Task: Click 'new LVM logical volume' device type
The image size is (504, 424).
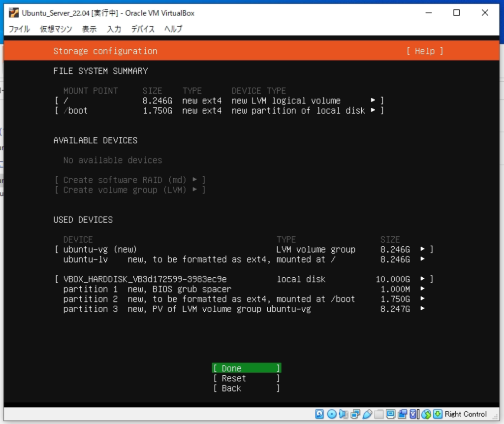Action: tap(286, 100)
